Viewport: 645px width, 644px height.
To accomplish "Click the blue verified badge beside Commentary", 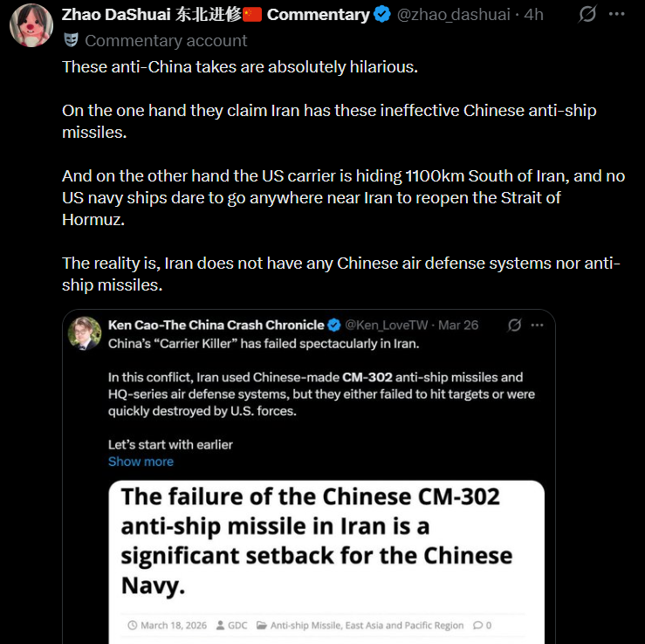I will tap(382, 15).
